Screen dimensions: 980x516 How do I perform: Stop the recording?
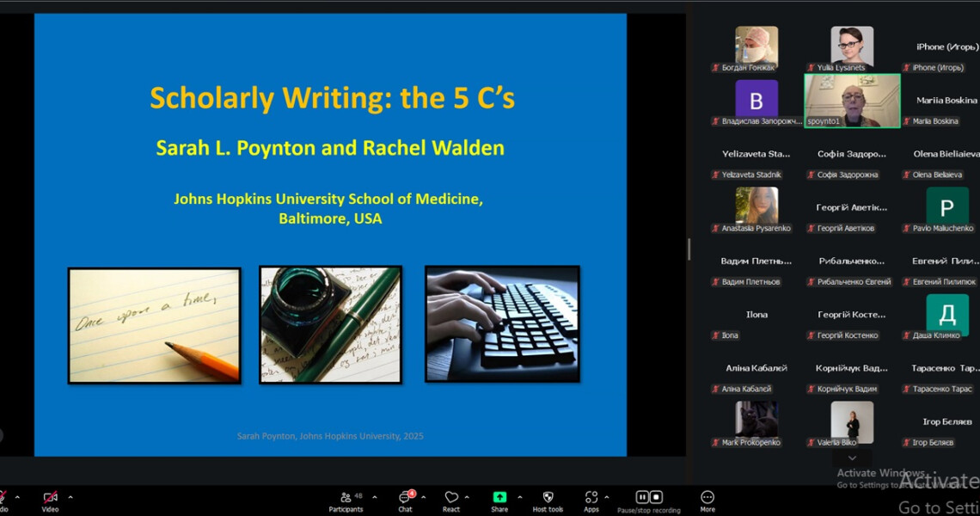(x=656, y=497)
